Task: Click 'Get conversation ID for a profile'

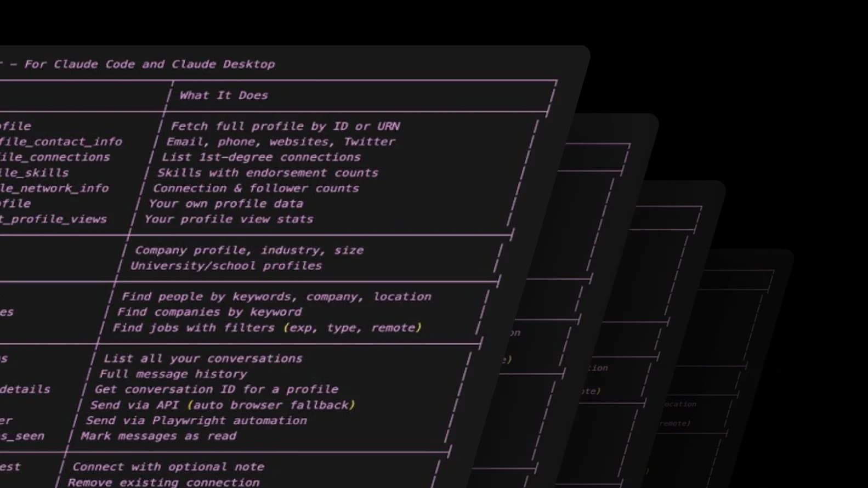Action: pos(216,389)
